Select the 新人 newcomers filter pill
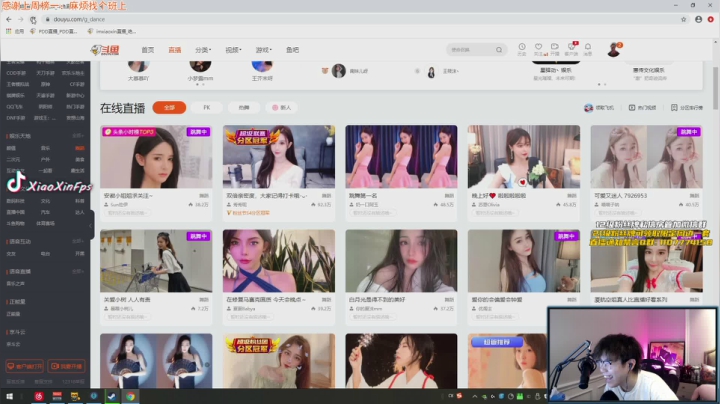This screenshot has width=720, height=404. tap(281, 107)
